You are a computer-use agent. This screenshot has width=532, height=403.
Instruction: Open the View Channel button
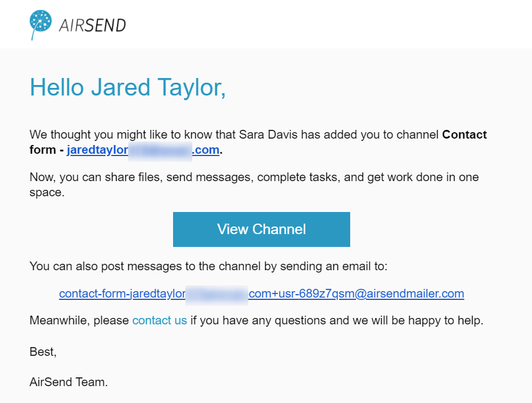(261, 229)
